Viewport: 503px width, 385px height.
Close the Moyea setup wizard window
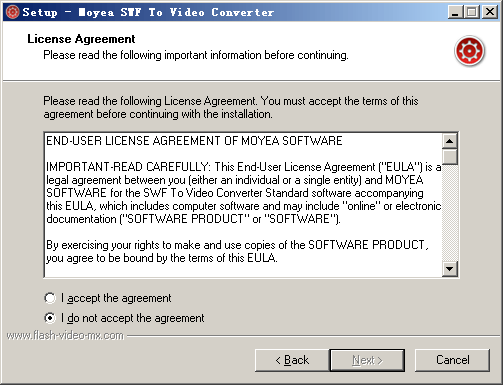[490, 12]
